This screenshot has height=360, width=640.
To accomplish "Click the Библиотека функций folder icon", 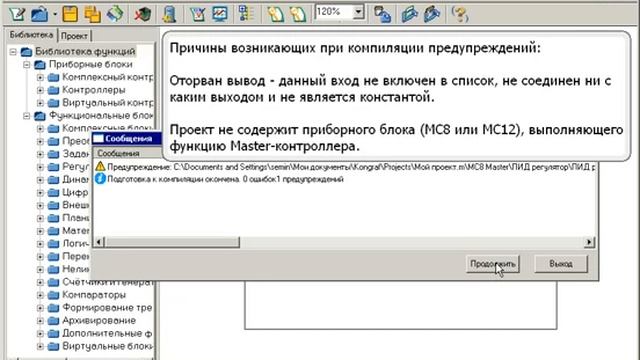I will tap(27, 52).
